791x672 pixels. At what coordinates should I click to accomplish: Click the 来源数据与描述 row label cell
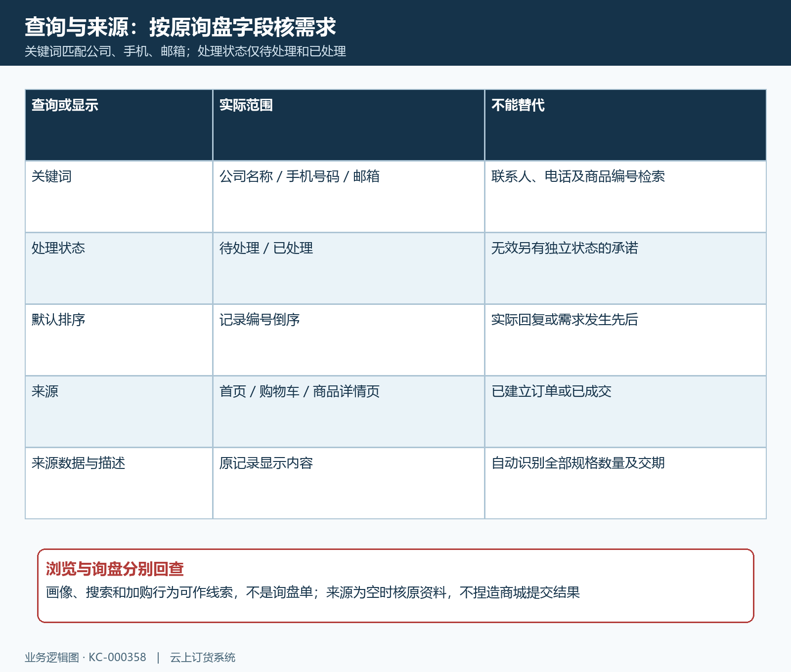119,483
